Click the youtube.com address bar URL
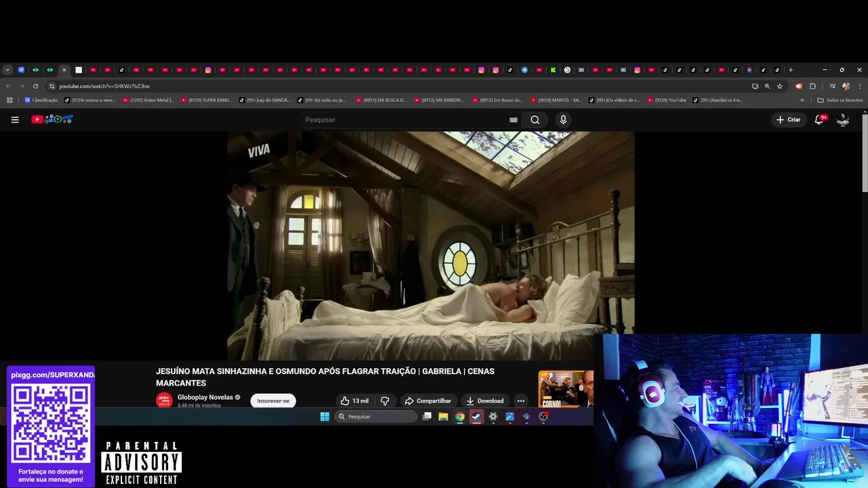Image resolution: width=868 pixels, height=488 pixels. [104, 86]
